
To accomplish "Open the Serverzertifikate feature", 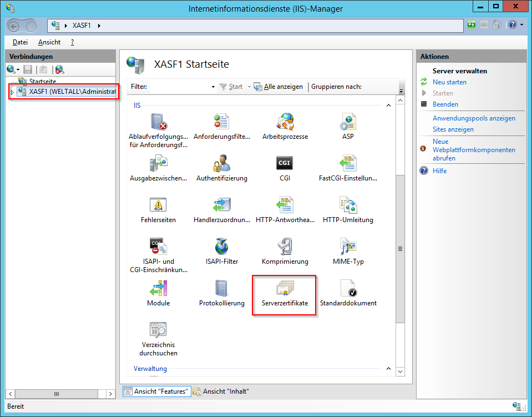I will (x=285, y=293).
